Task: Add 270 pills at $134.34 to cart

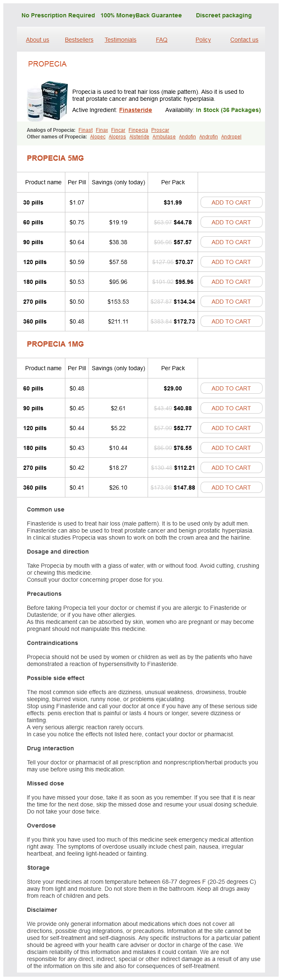Action: (x=231, y=302)
